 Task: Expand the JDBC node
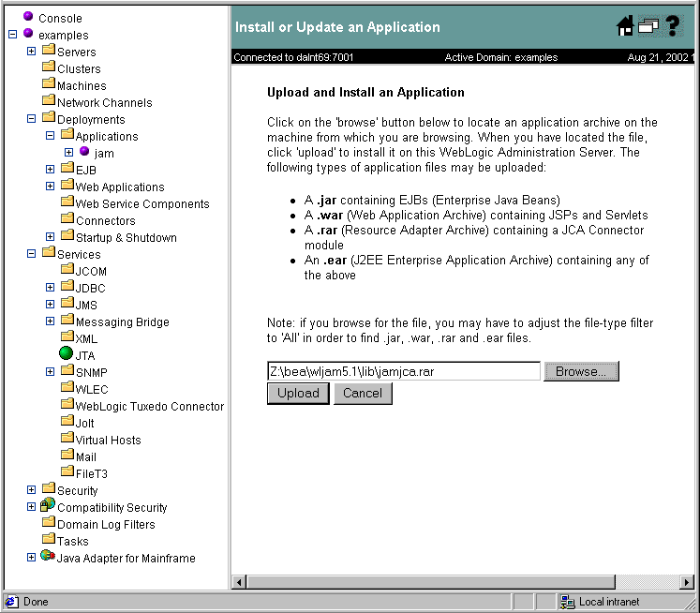pyautogui.click(x=50, y=287)
